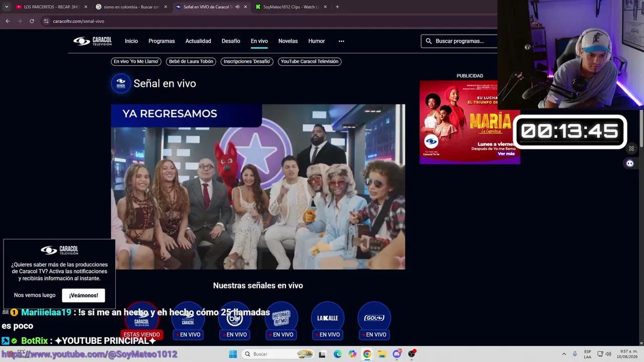Open the taskbar clock and calendar

(626, 354)
